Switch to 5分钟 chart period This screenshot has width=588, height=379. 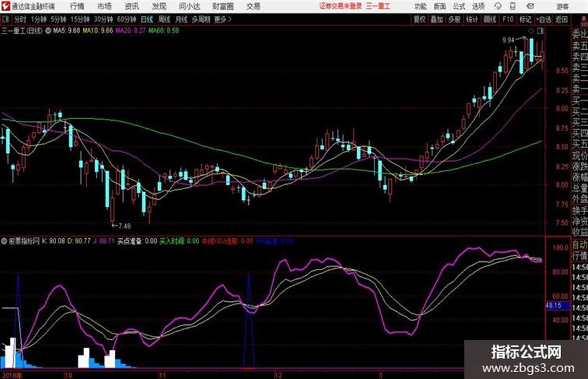58,19
